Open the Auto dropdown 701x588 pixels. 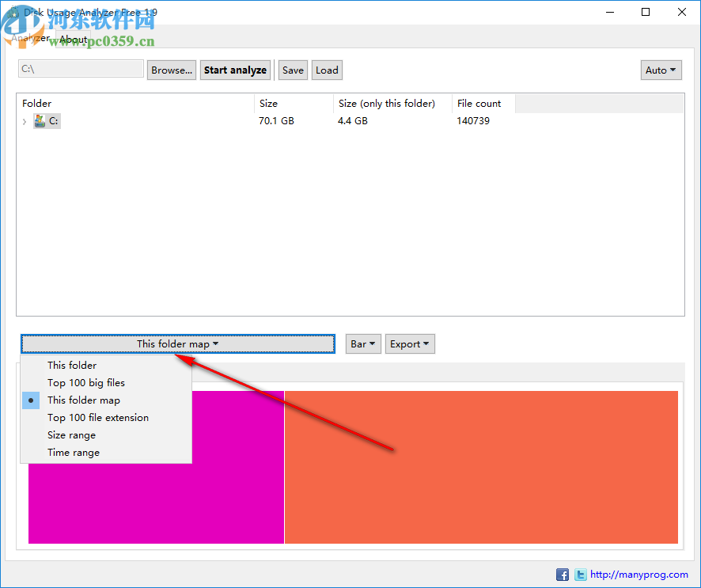coord(661,70)
